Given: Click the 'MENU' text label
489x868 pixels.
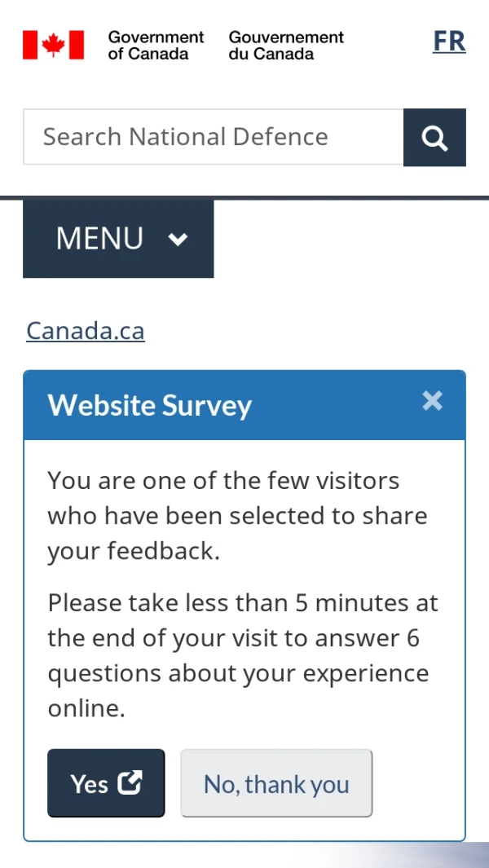Looking at the screenshot, I should [99, 239].
